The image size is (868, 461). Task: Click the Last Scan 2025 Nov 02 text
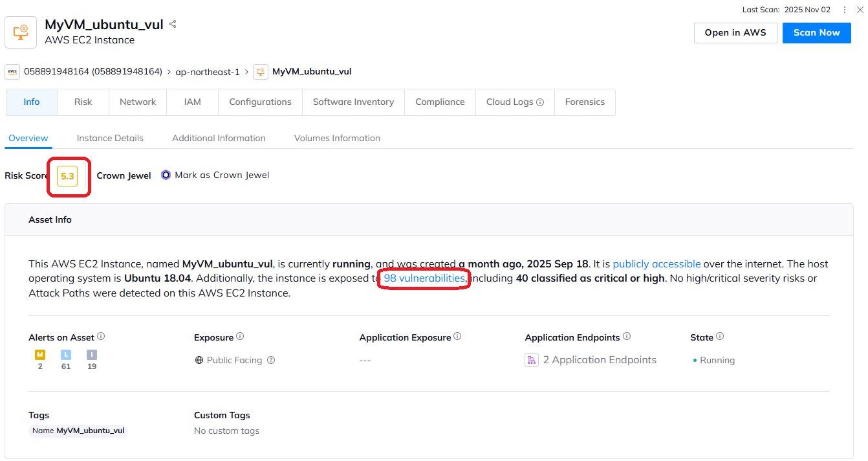pyautogui.click(x=787, y=10)
